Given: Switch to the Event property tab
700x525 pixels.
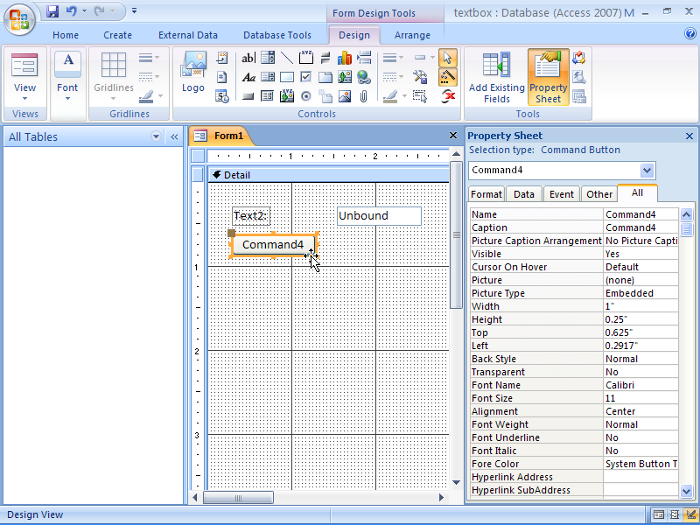Looking at the screenshot, I should 561,194.
